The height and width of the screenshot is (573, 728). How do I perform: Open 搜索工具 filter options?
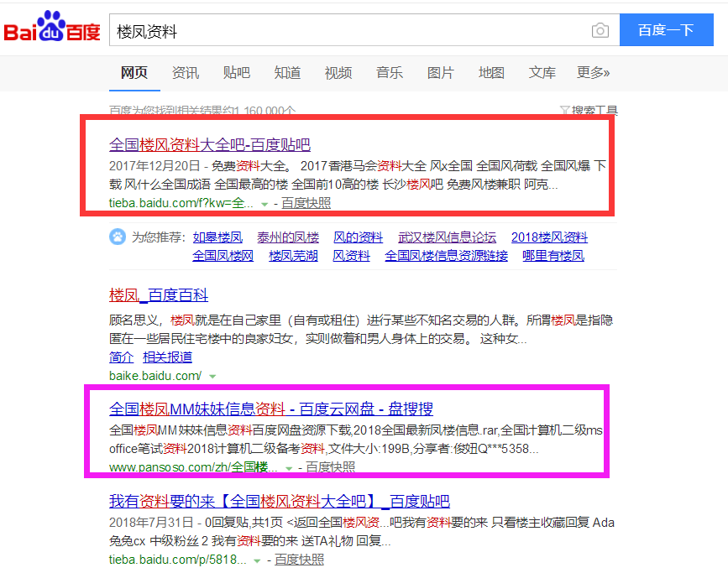(589, 111)
